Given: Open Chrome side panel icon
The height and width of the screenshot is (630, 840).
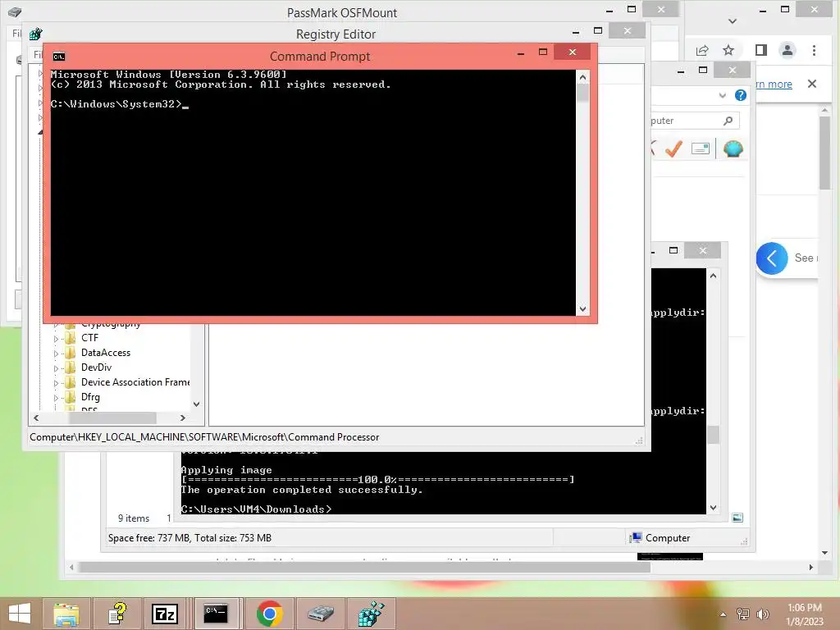Looking at the screenshot, I should pos(760,50).
